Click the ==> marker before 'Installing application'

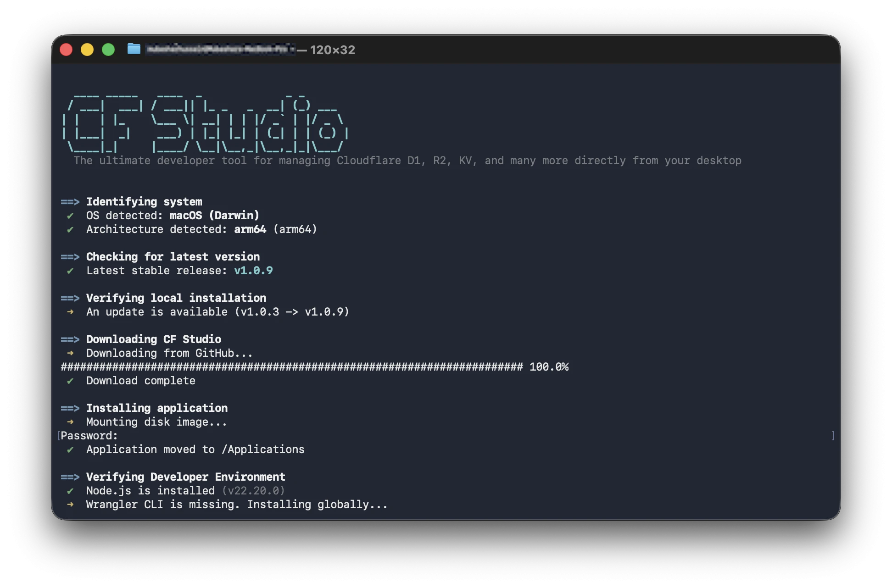[x=70, y=408]
